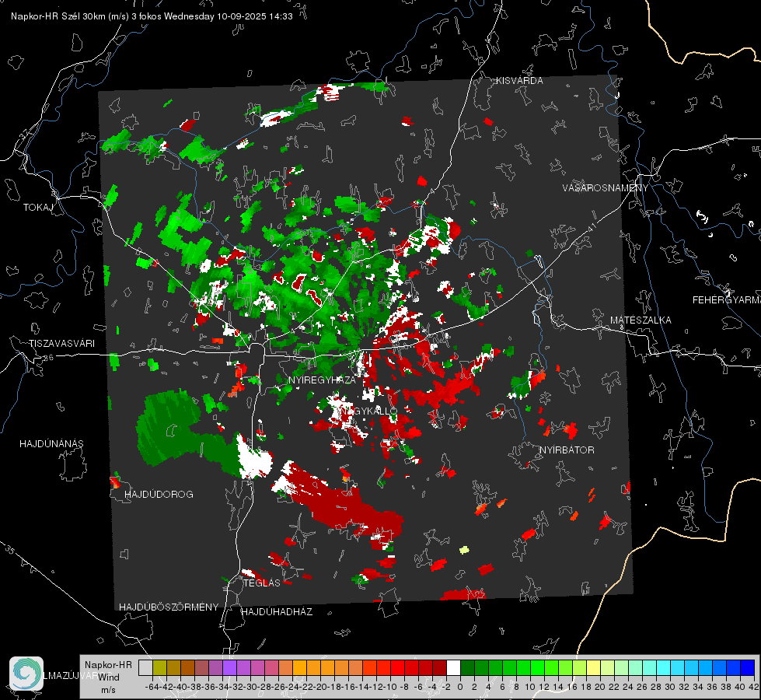Click the HAJDÚHADHÁZ label
The height and width of the screenshot is (700, 761).
tap(277, 611)
